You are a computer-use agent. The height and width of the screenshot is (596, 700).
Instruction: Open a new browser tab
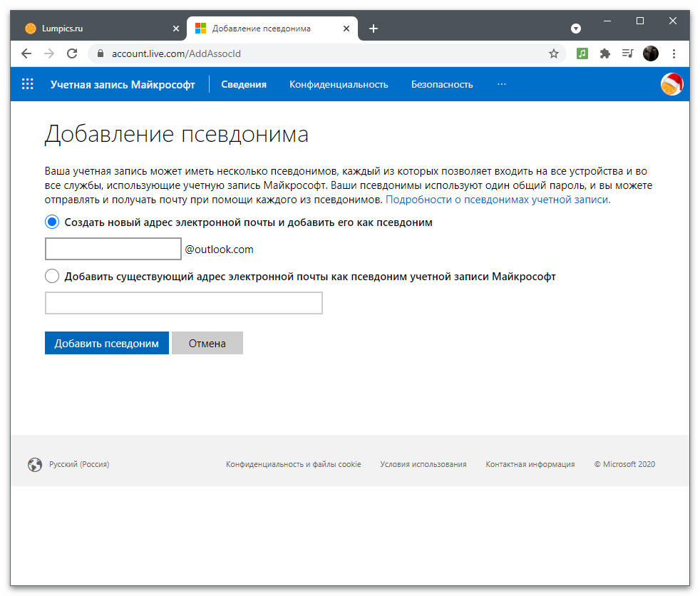tap(374, 29)
